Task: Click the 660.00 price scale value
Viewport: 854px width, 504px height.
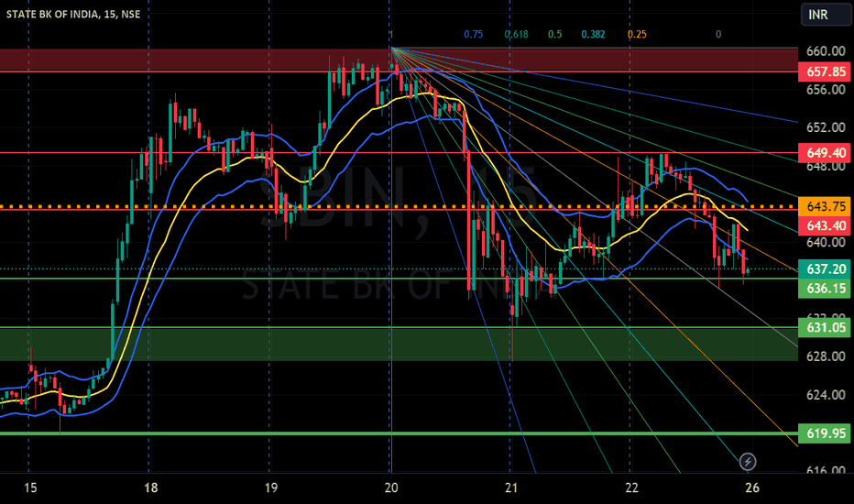Action: [826, 51]
